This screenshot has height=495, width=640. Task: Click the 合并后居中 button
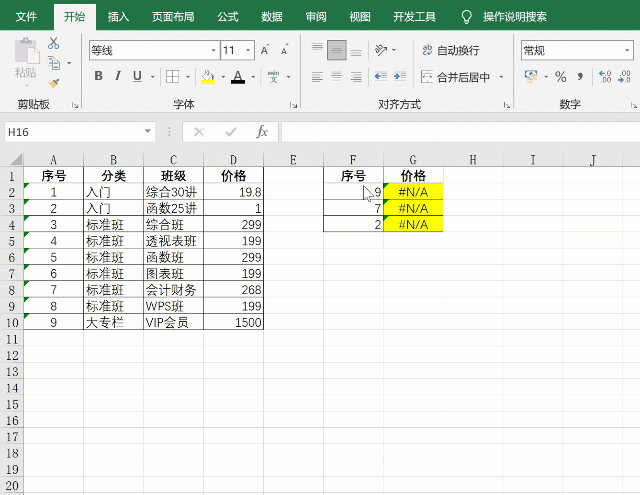pos(456,77)
